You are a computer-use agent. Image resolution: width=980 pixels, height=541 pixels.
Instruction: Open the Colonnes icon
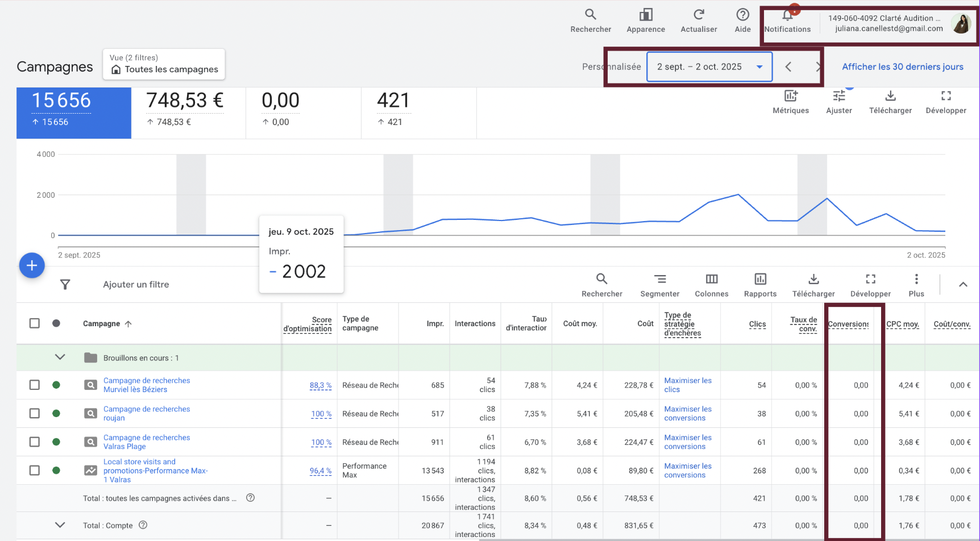tap(712, 278)
